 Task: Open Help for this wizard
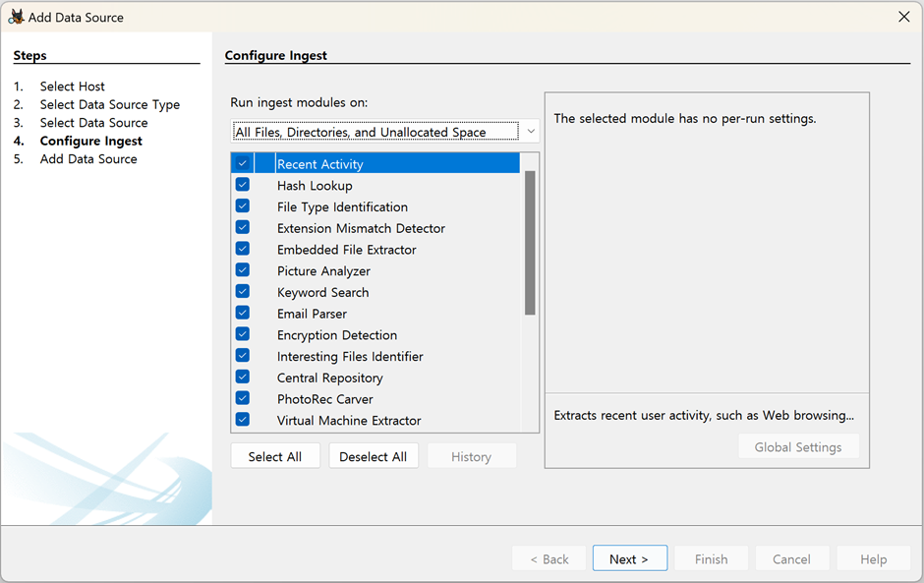(x=873, y=558)
